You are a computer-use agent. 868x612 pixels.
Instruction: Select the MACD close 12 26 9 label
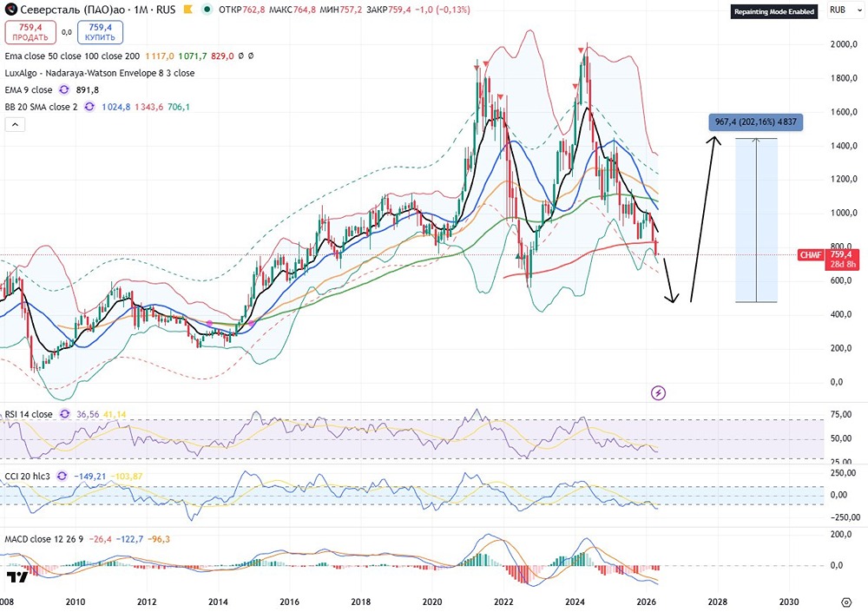[x=44, y=539]
